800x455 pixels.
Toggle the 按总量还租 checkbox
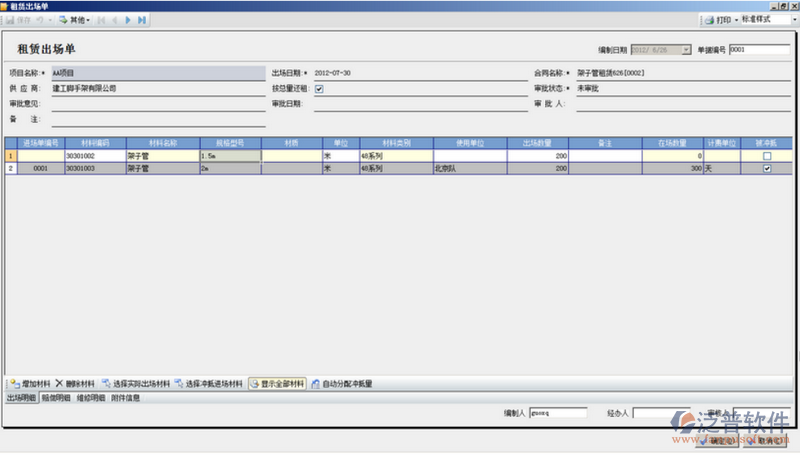click(x=319, y=89)
